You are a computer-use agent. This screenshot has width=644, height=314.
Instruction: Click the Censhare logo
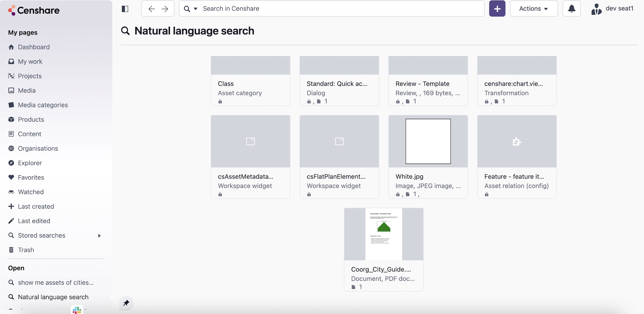(x=34, y=10)
